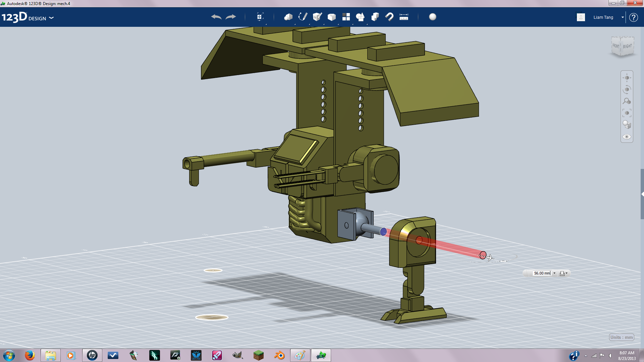The width and height of the screenshot is (644, 362).
Task: Expand the distance value dropdown arrow
Action: (554, 273)
